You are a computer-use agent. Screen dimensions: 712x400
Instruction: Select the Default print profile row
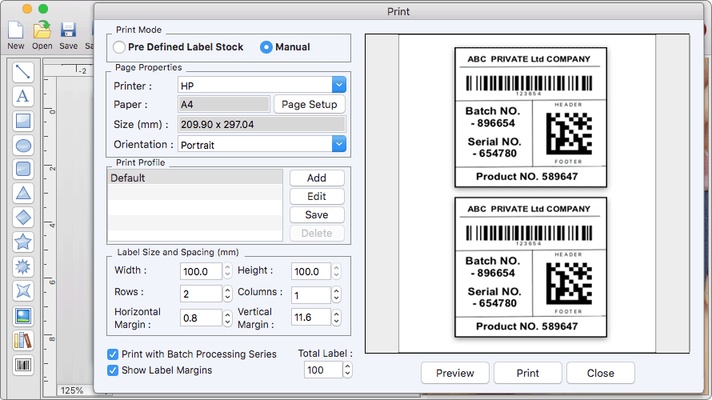click(195, 178)
